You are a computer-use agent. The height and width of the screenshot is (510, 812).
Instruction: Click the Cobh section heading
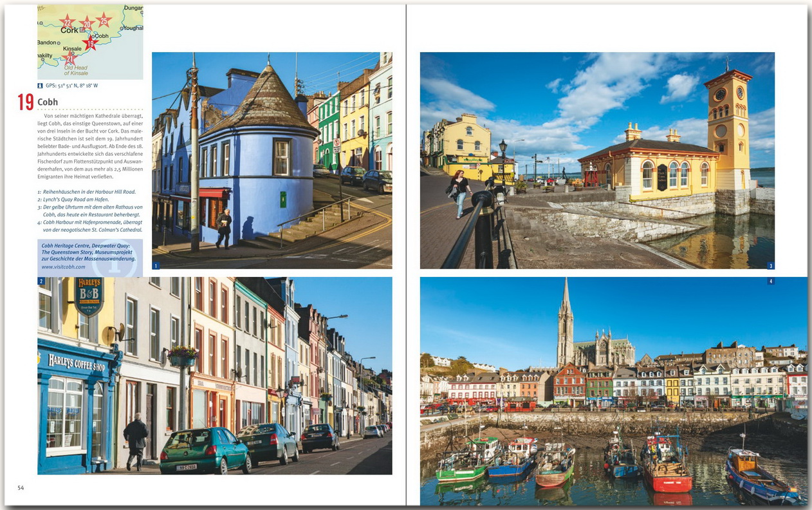coord(48,102)
